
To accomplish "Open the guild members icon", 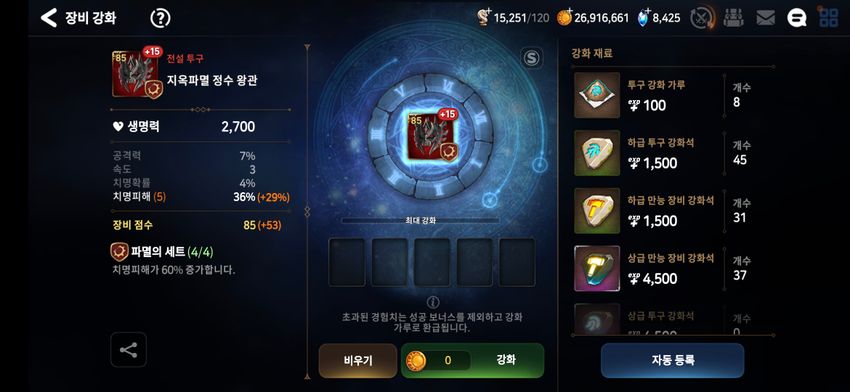I will point(733,18).
